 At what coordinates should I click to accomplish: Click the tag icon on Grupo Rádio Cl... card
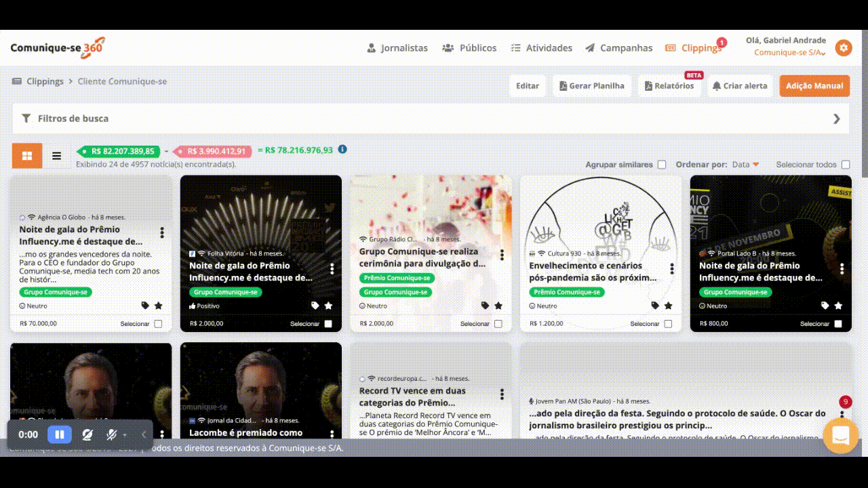click(485, 306)
